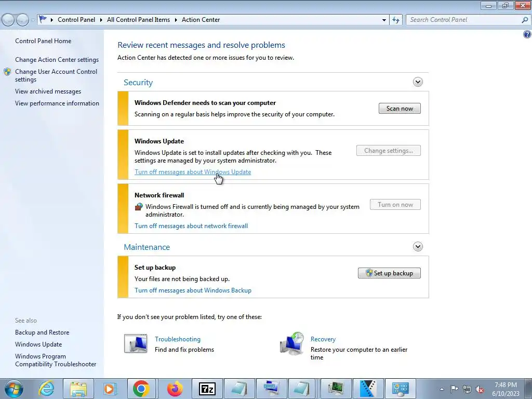
Task: Click the Turn on now firewall button
Action: (395, 205)
